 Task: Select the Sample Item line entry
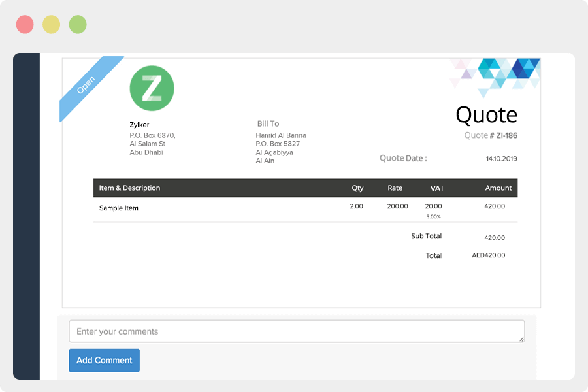click(120, 208)
